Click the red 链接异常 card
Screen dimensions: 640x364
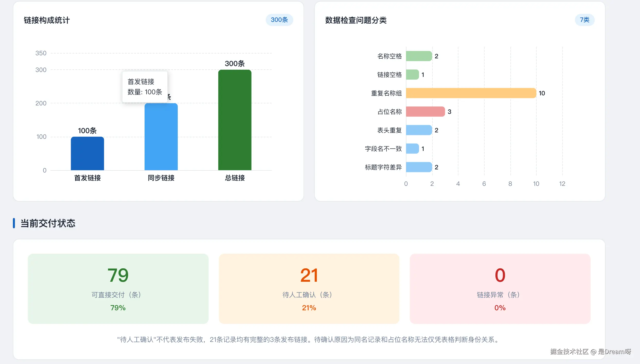tap(500, 289)
